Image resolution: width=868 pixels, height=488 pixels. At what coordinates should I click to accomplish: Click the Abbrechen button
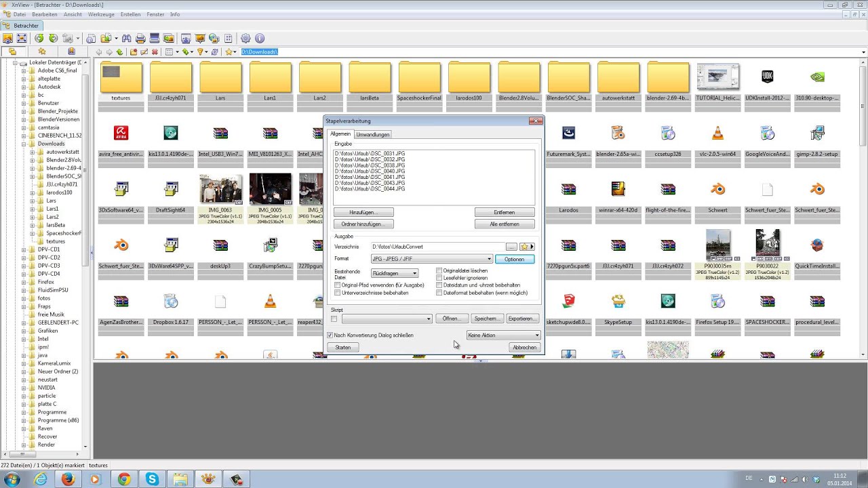524,347
